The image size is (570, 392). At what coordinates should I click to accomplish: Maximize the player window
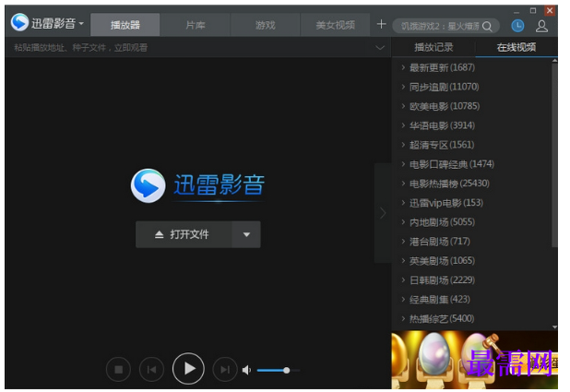coord(533,10)
